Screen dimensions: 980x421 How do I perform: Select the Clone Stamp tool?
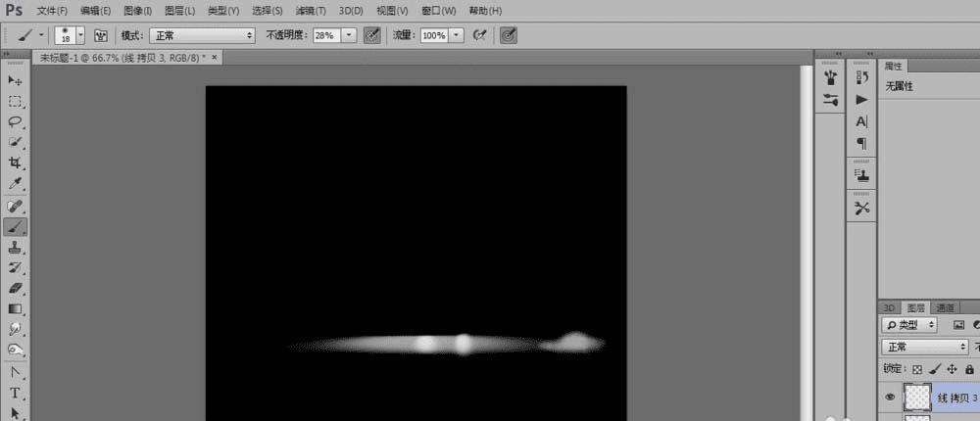click(15, 248)
